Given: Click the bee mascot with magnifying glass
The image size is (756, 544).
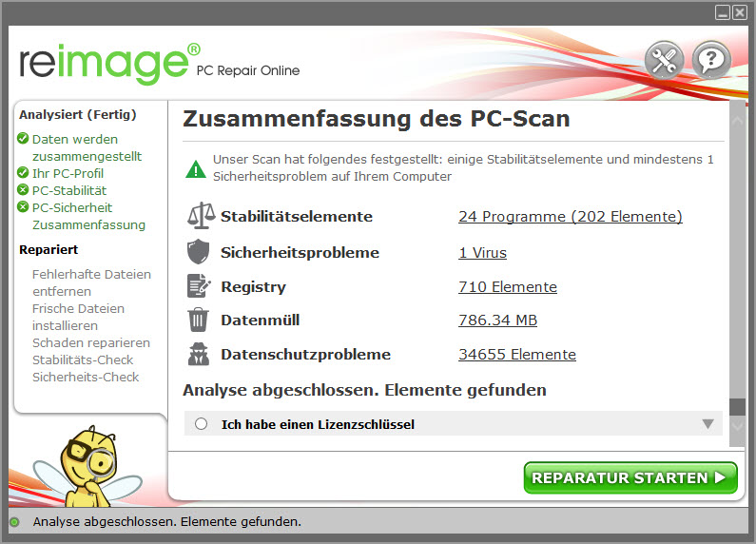Looking at the screenshot, I should tap(87, 466).
